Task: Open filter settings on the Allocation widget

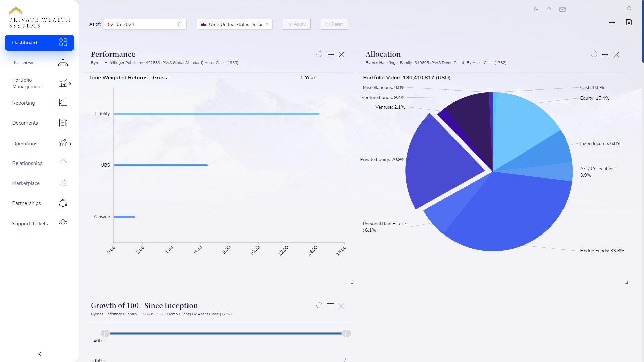Action: pyautogui.click(x=605, y=54)
